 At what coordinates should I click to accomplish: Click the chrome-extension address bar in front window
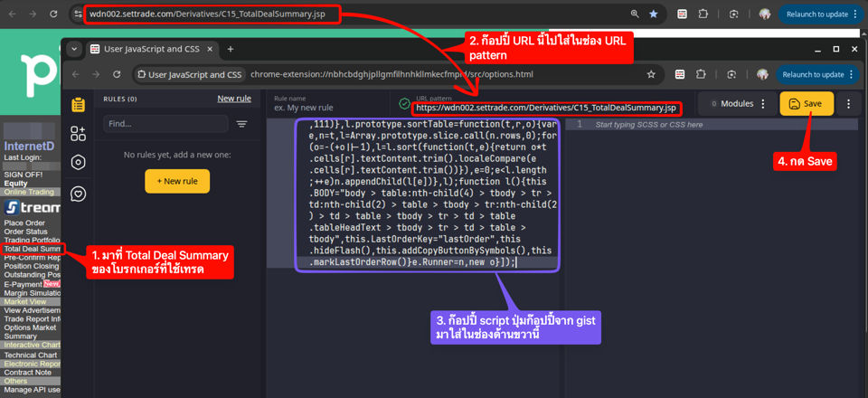[x=392, y=74]
